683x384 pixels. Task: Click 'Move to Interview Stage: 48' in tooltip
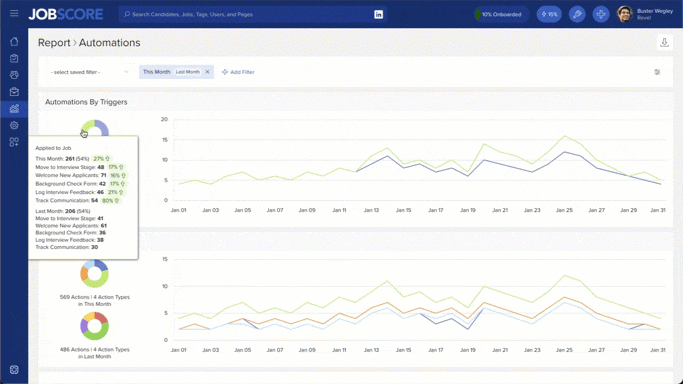pyautogui.click(x=70, y=167)
